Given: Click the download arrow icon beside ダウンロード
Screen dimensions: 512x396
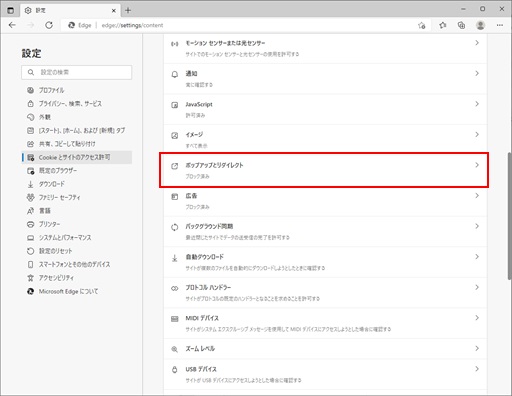Looking at the screenshot, I should pos(30,184).
